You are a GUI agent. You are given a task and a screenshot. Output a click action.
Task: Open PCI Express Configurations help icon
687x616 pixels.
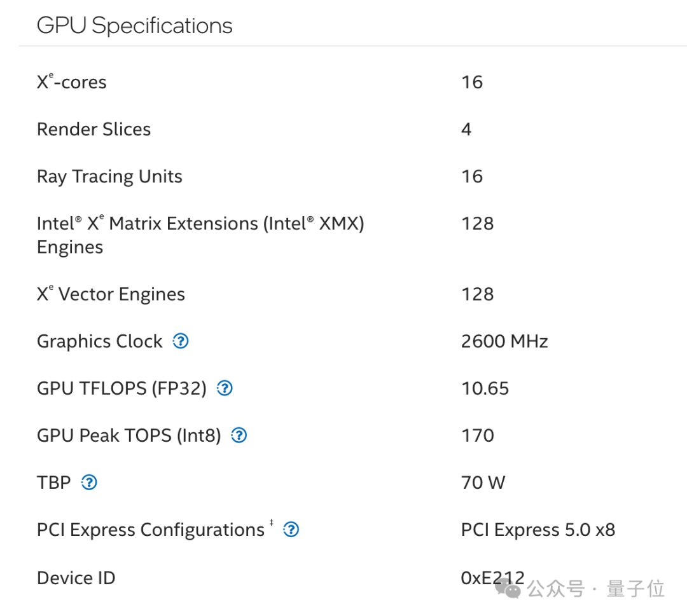pyautogui.click(x=291, y=530)
